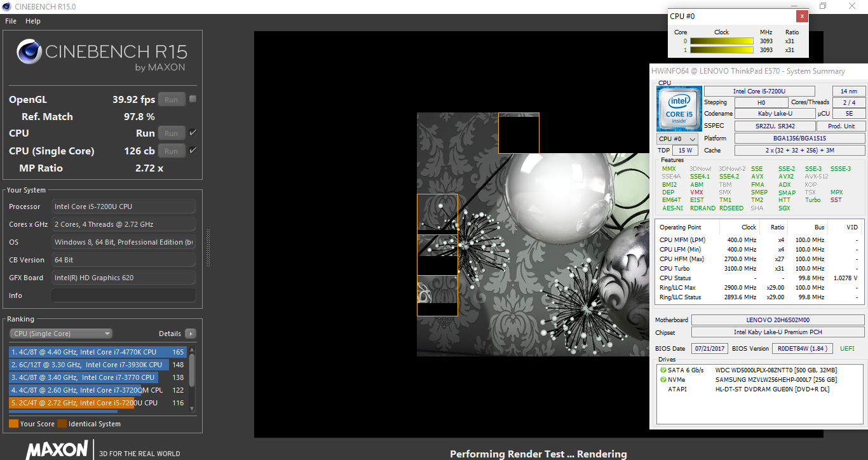Click the Cache value box
The image size is (868, 460).
pyautogui.click(x=800, y=151)
